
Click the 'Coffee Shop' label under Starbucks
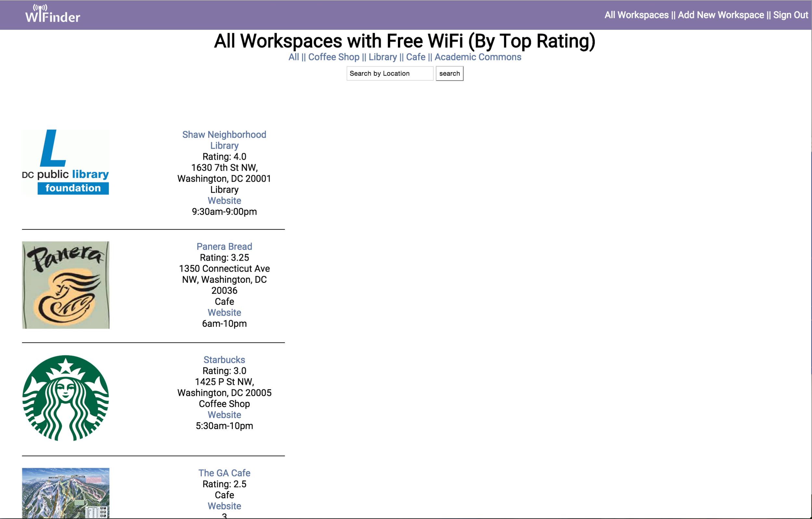click(x=224, y=404)
